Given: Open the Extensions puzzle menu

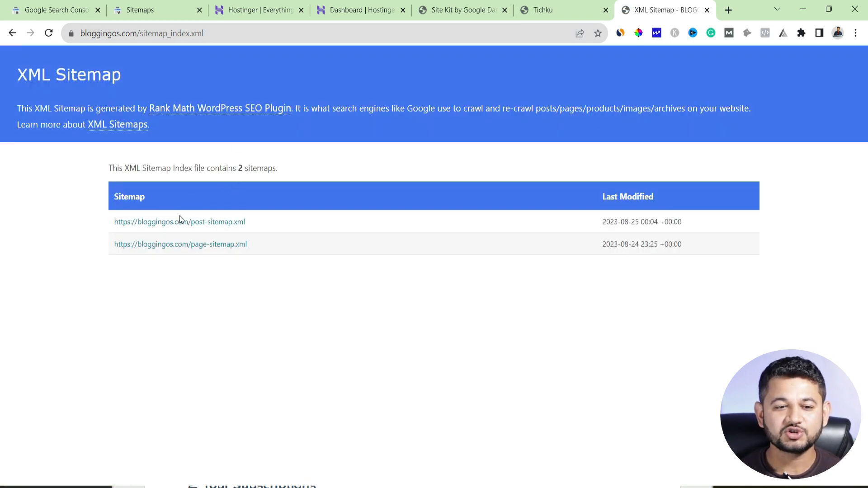Looking at the screenshot, I should click(x=801, y=33).
